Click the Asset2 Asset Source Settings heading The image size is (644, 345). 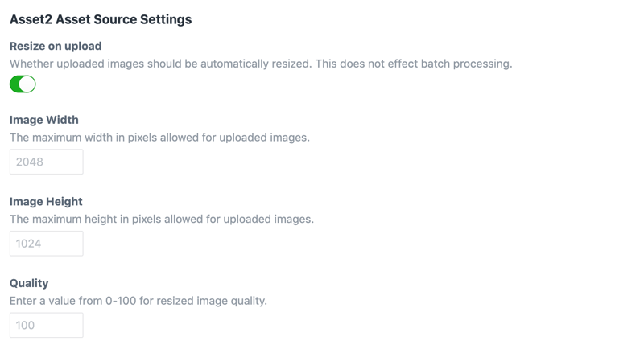101,19
